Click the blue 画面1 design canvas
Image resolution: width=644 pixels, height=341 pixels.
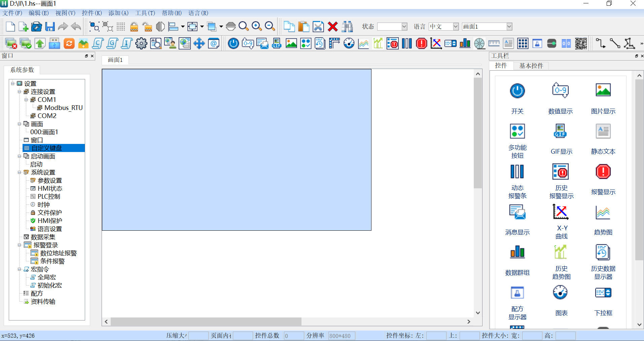point(237,150)
